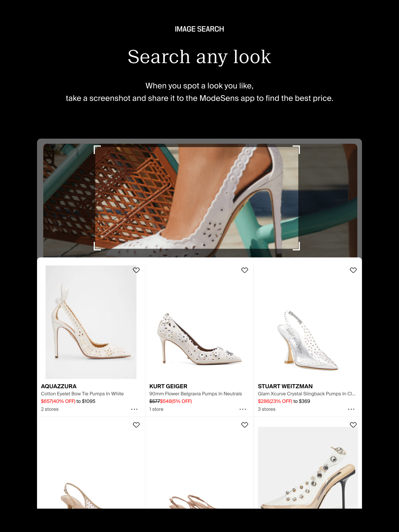399x532 pixels.
Task: Open the clear studded slingback heel thumbnail
Action: click(308, 467)
